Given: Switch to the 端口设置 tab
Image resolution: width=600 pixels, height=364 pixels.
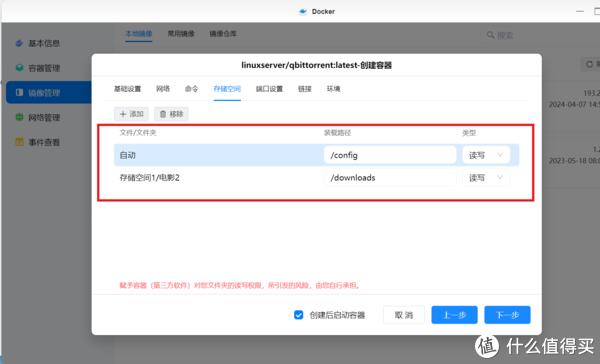Looking at the screenshot, I should tap(269, 89).
